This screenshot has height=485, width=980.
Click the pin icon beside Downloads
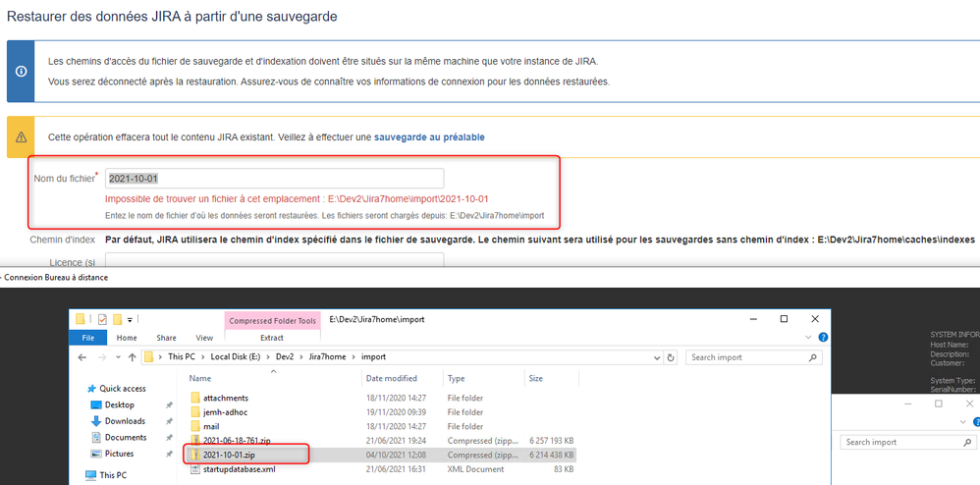click(169, 421)
